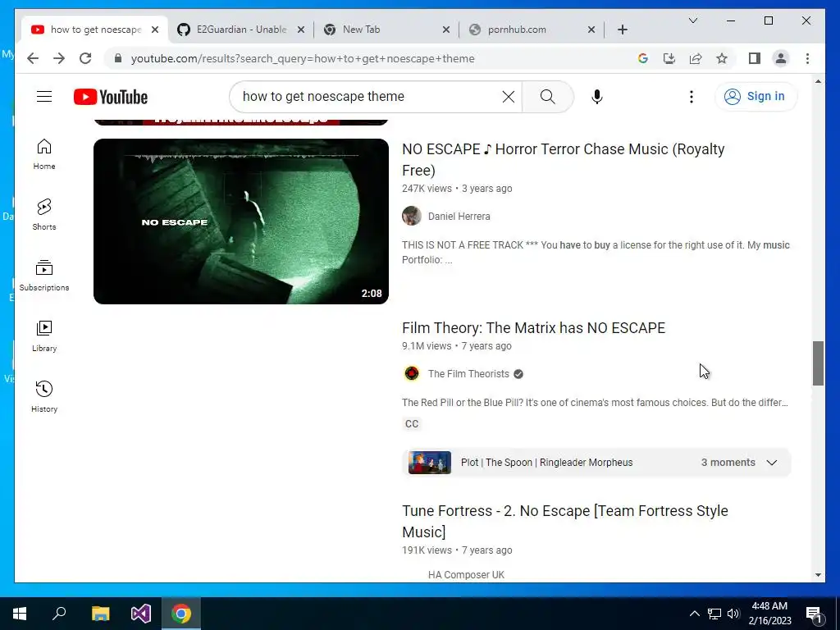This screenshot has width=840, height=630.
Task: Open Visual Studio from taskbar
Action: (x=141, y=614)
